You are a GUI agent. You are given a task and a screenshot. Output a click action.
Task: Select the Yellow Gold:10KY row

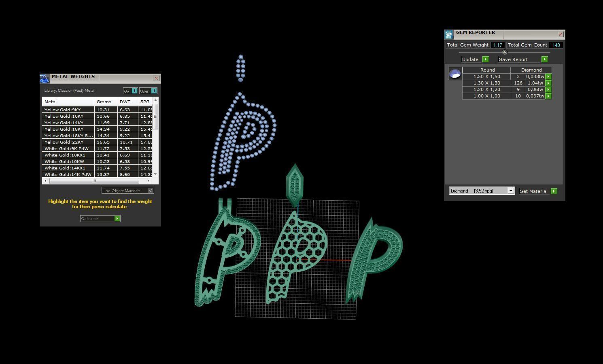(97, 116)
